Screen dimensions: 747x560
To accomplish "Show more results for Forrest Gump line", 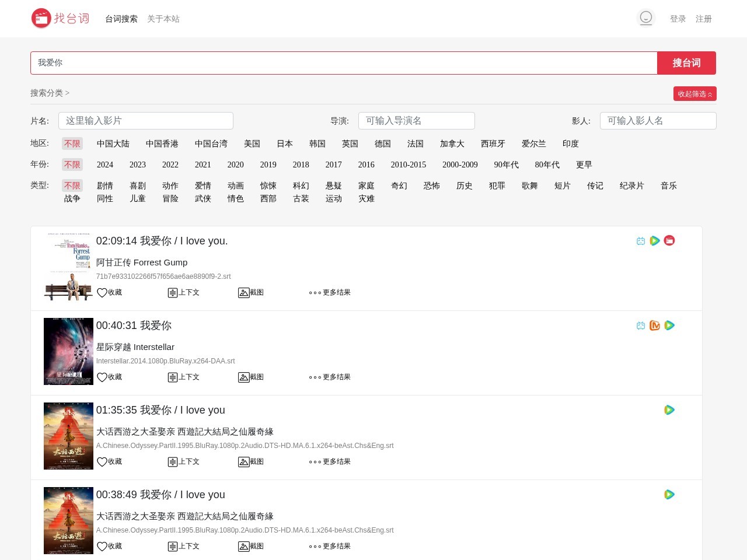I will 330,293.
